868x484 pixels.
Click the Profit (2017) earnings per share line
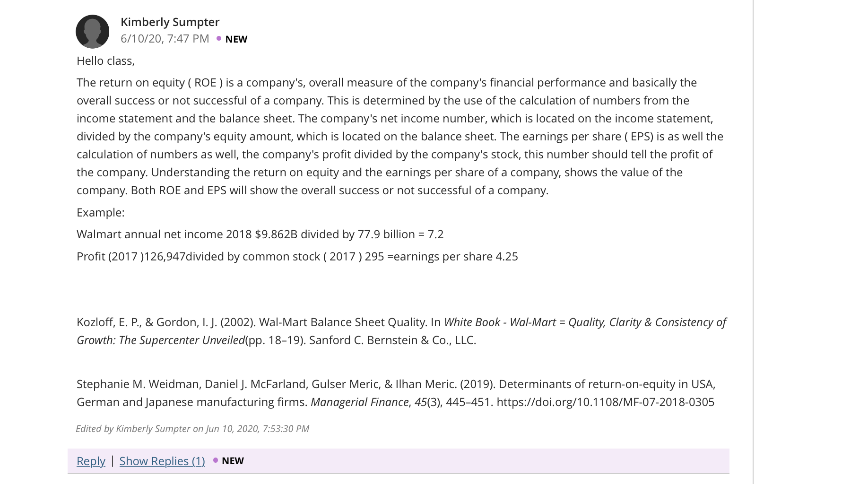click(297, 256)
